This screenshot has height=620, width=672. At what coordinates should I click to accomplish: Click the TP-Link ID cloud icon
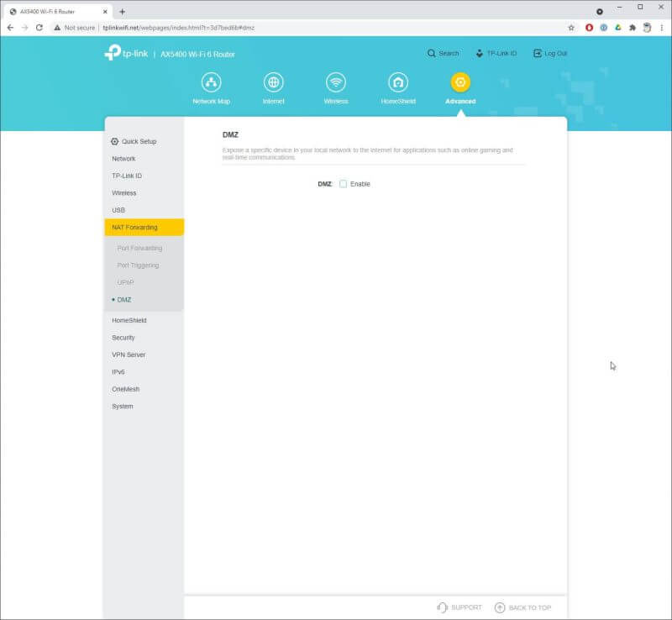480,53
